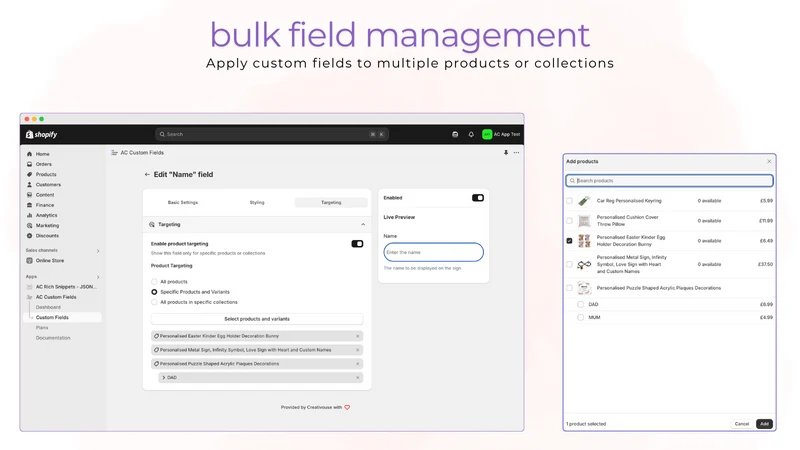Click the notifications bell icon
This screenshot has width=800, height=450.
click(x=471, y=134)
